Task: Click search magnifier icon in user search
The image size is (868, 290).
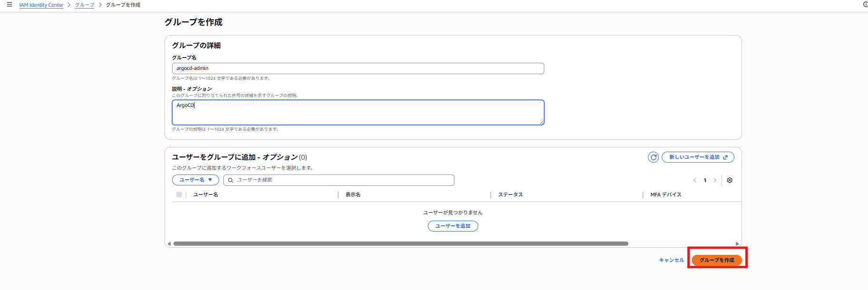Action: (x=231, y=180)
